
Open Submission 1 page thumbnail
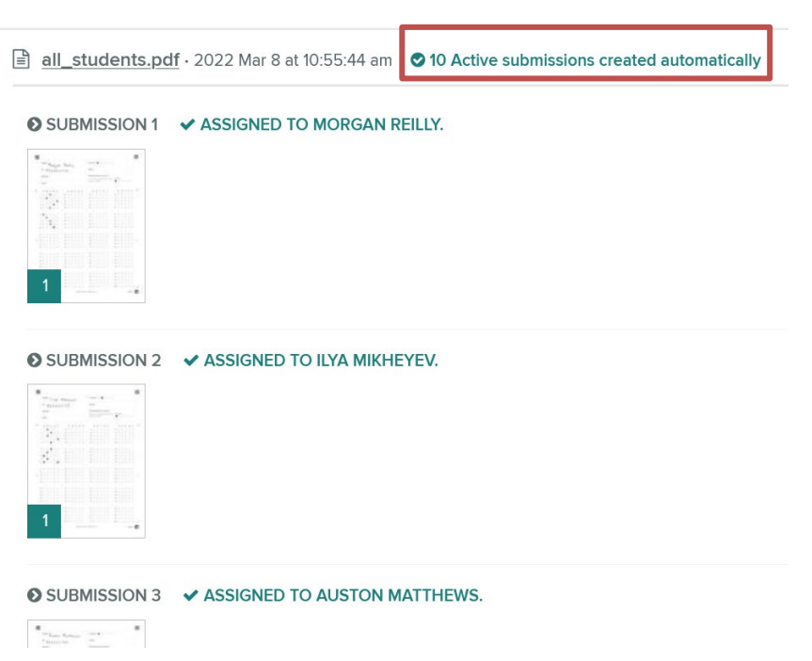pyautogui.click(x=87, y=226)
